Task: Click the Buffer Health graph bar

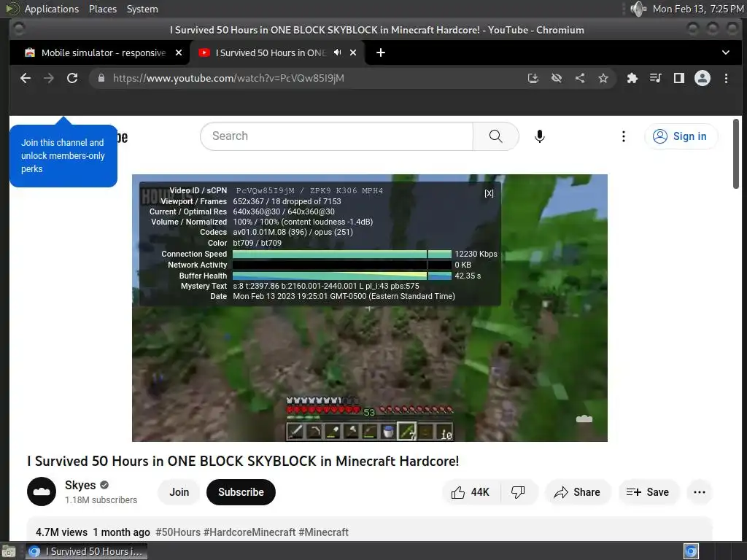Action: click(x=341, y=276)
